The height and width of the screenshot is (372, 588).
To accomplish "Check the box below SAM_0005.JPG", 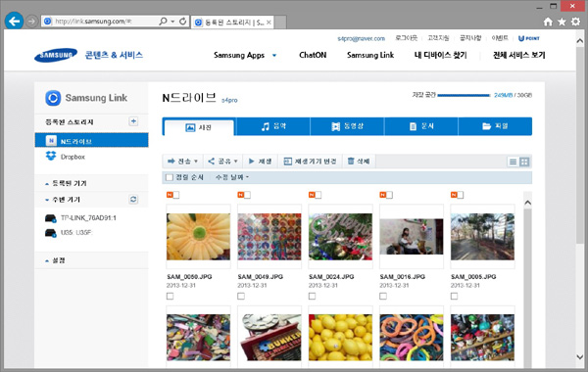I will tap(454, 296).
